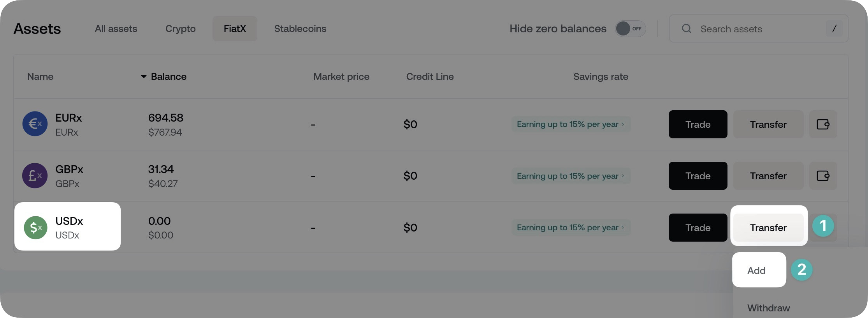Open the wallet icon for EURx
This screenshot has height=318, width=868.
click(x=823, y=124)
